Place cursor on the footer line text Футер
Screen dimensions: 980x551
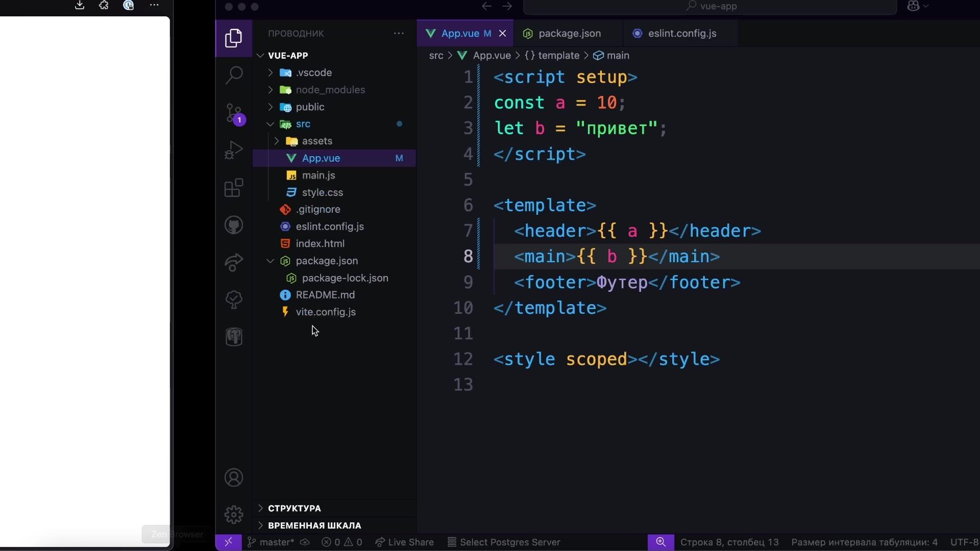(622, 282)
